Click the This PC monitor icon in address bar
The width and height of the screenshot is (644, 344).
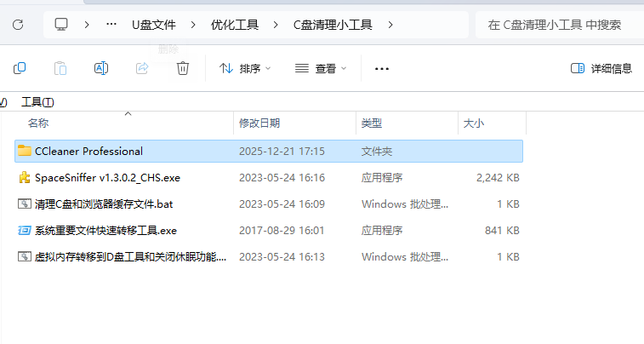[x=61, y=25]
